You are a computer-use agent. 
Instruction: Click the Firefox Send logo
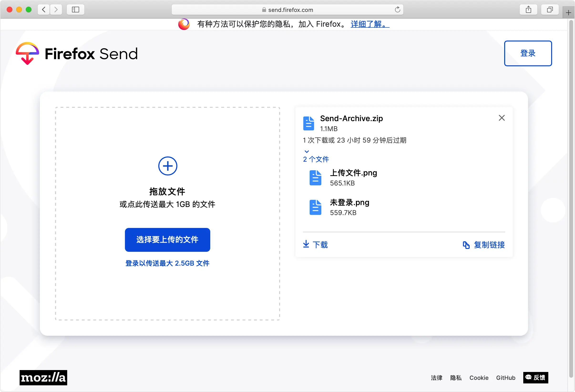[77, 53]
